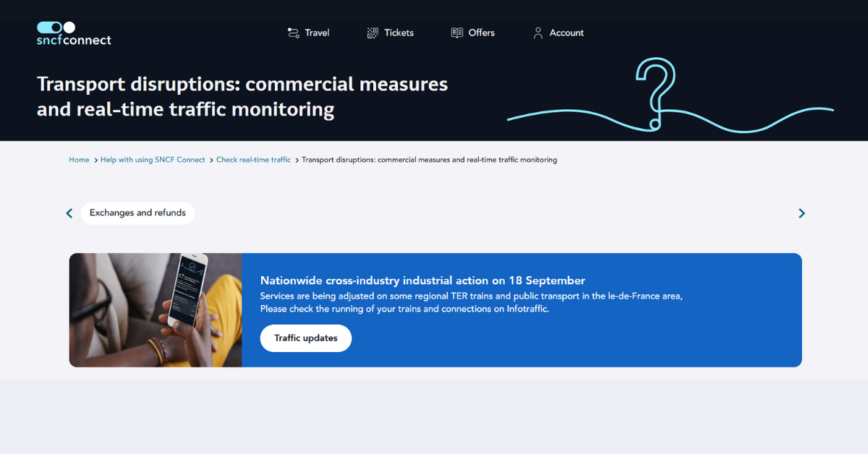The width and height of the screenshot is (868, 454).
Task: Open the Offers menu
Action: [x=473, y=33]
